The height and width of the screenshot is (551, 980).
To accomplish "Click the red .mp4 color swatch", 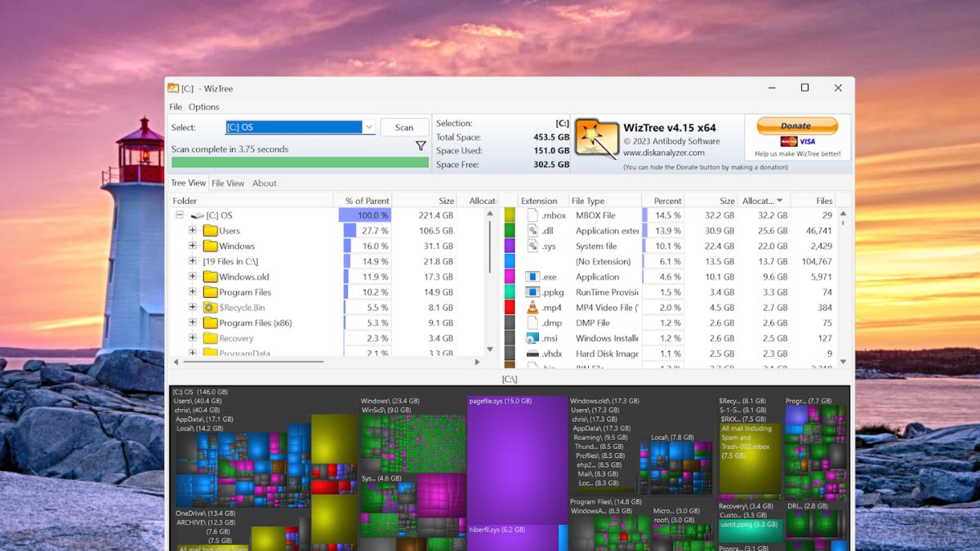I will point(510,308).
